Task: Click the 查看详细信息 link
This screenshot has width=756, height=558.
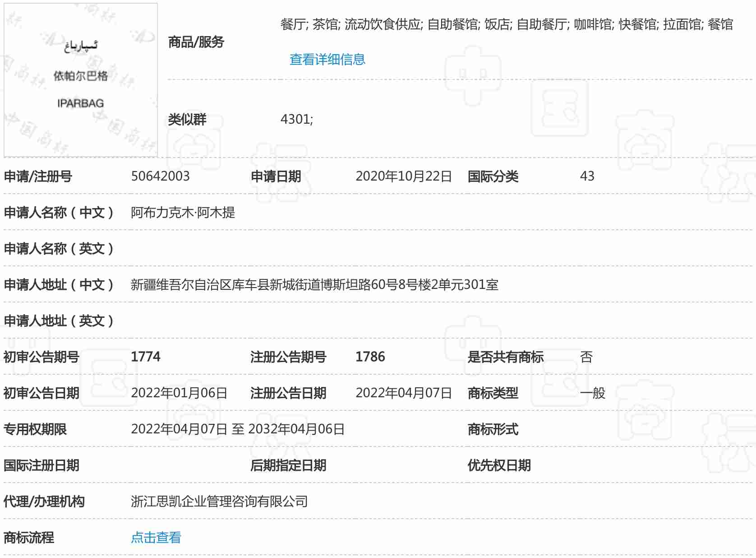Action: tap(327, 59)
